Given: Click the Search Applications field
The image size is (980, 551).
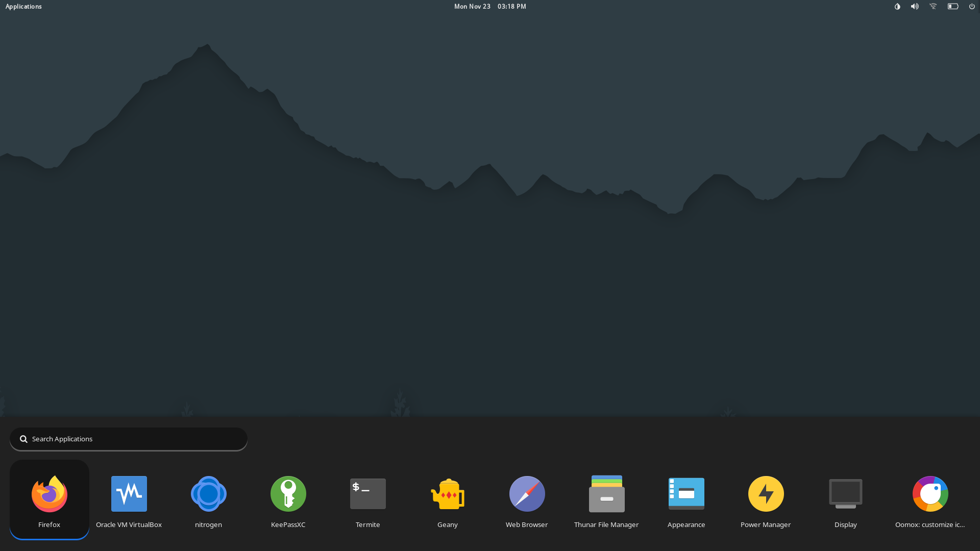Looking at the screenshot, I should coord(129,439).
